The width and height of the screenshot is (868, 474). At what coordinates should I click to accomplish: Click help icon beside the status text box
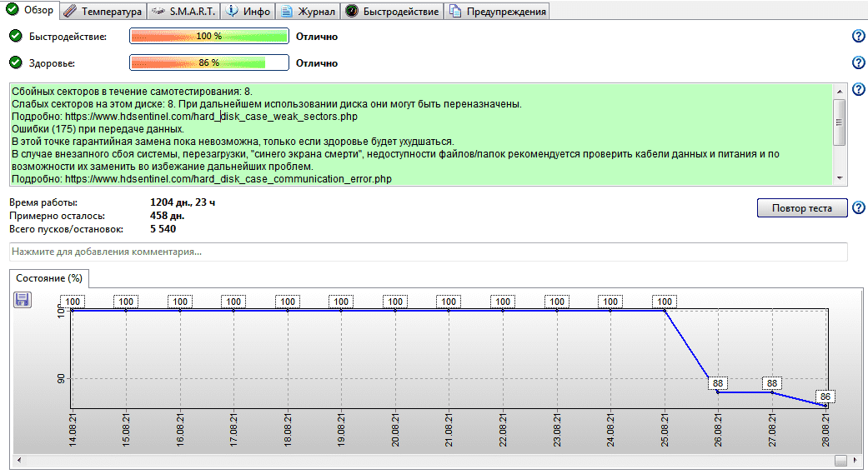coord(858,90)
